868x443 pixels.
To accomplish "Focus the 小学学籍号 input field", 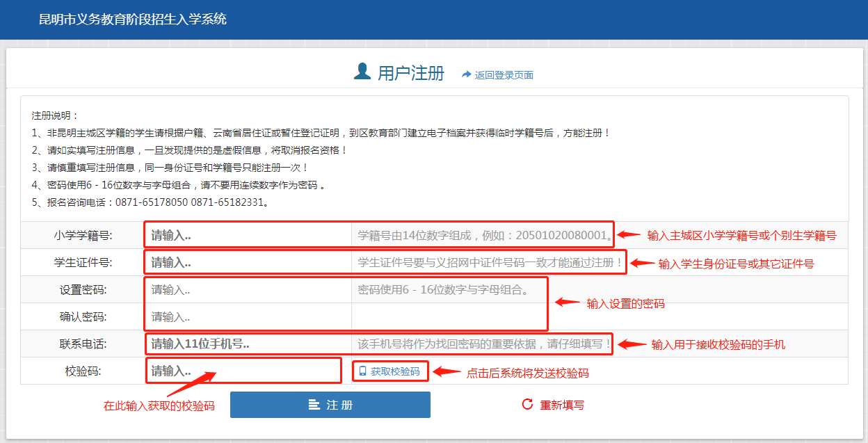I will click(248, 235).
